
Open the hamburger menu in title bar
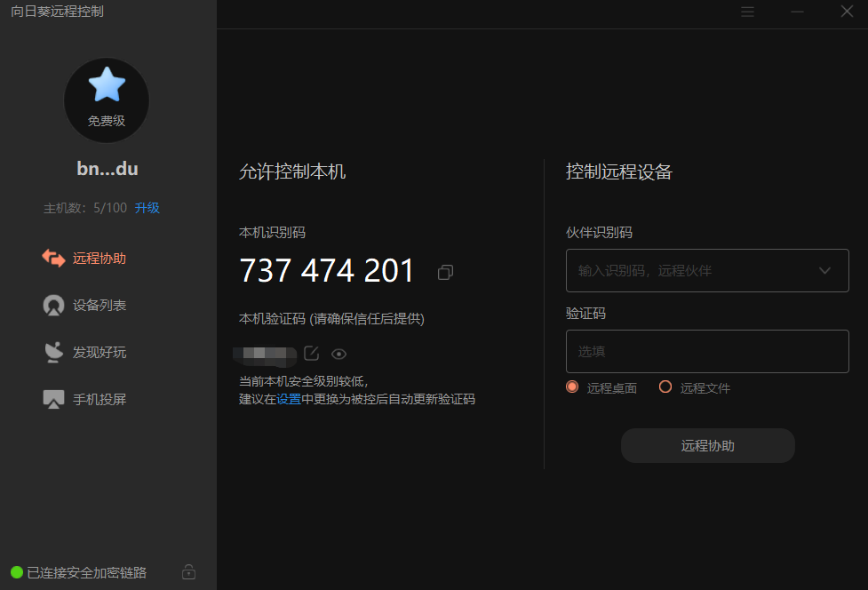click(747, 12)
